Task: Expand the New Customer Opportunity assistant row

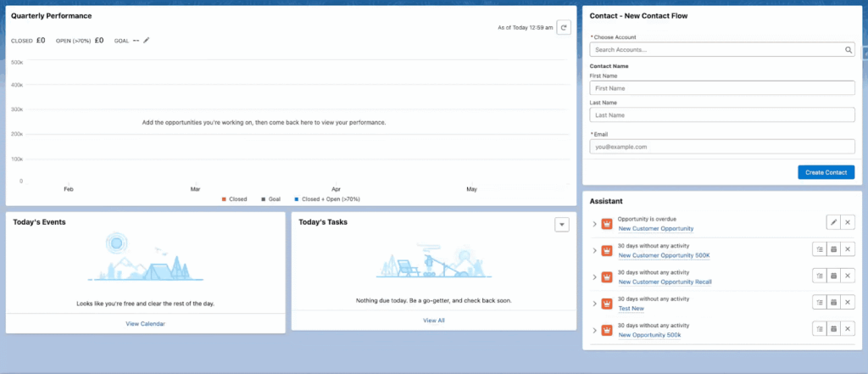Action: (x=594, y=224)
